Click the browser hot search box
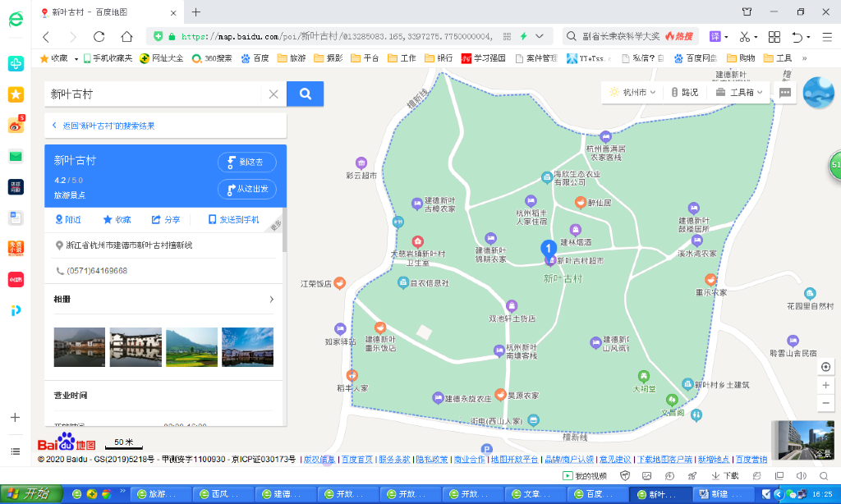 630,36
